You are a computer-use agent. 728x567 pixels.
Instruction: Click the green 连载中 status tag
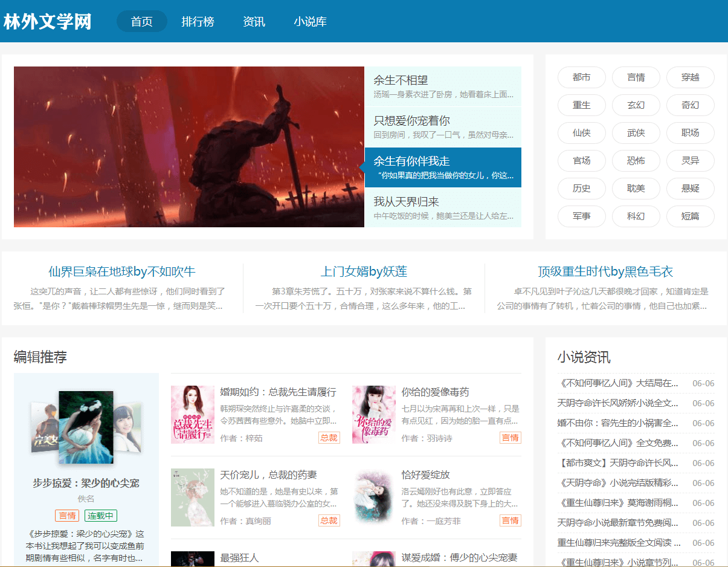point(101,516)
